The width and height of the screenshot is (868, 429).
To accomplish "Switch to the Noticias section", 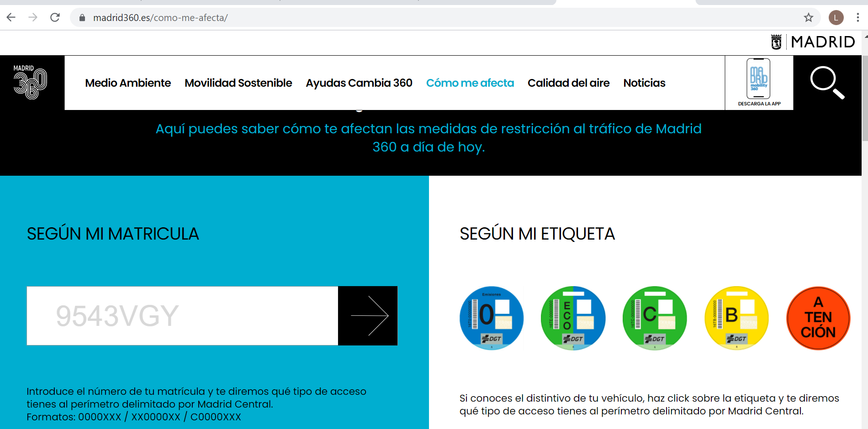I will [x=644, y=83].
